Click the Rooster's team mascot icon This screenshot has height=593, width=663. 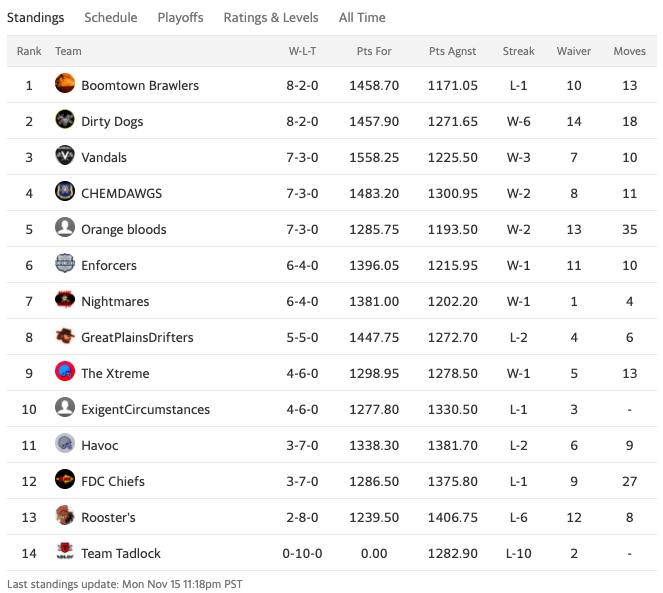(x=65, y=515)
